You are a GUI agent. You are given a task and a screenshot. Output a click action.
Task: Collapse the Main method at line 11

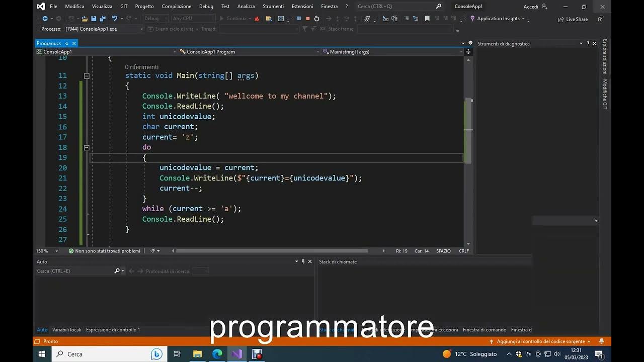(x=87, y=76)
